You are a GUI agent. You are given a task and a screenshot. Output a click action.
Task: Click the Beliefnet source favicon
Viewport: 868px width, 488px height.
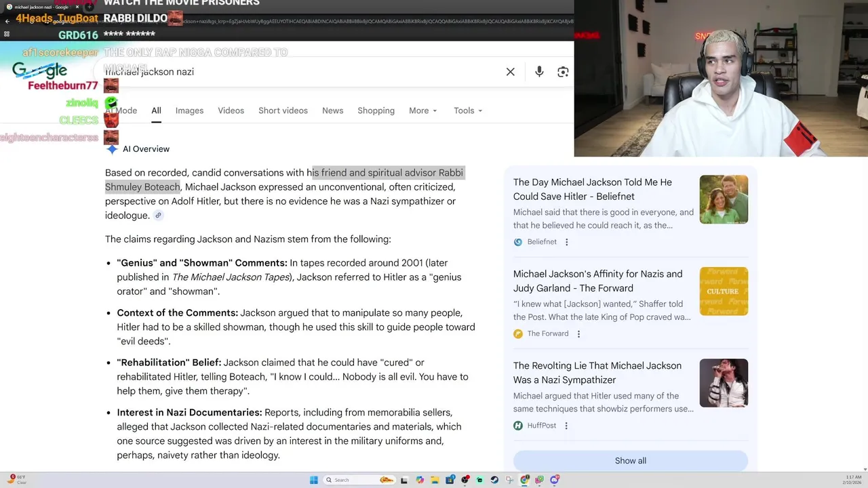pyautogui.click(x=518, y=242)
